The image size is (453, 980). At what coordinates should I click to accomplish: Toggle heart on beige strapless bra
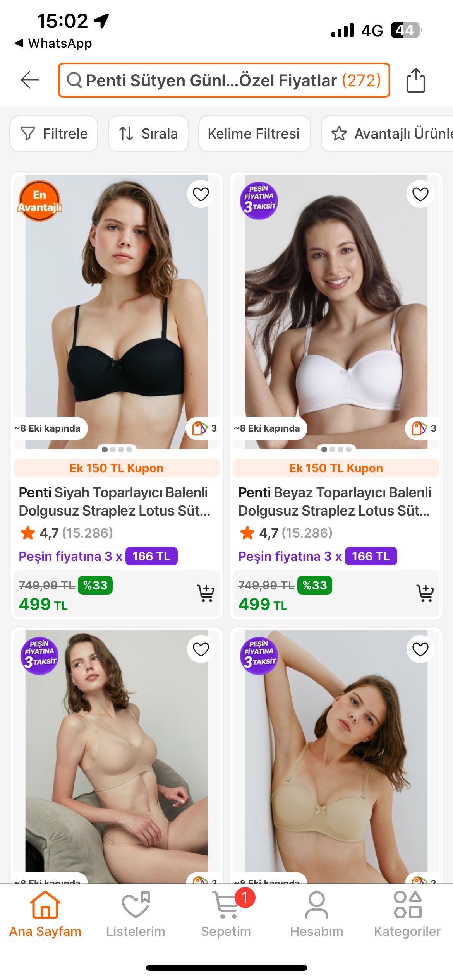(x=420, y=649)
